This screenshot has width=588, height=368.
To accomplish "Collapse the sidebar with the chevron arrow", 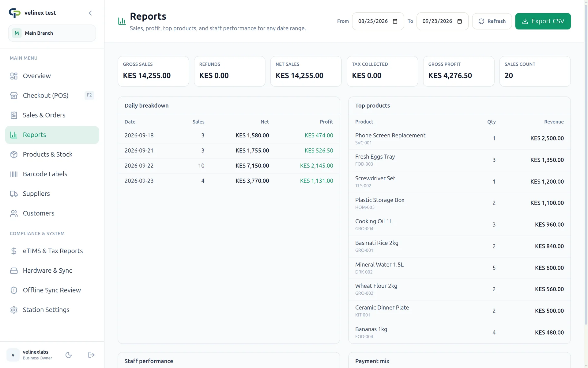I will [90, 13].
